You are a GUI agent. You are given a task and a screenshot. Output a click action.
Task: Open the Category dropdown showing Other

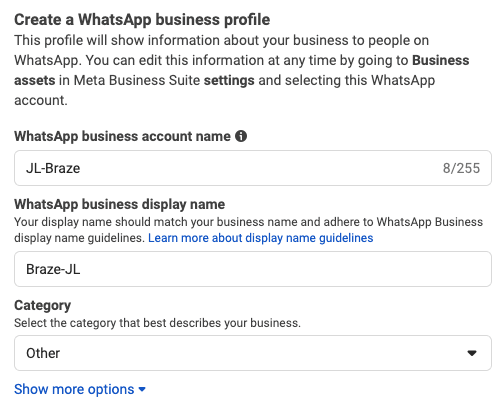(253, 353)
